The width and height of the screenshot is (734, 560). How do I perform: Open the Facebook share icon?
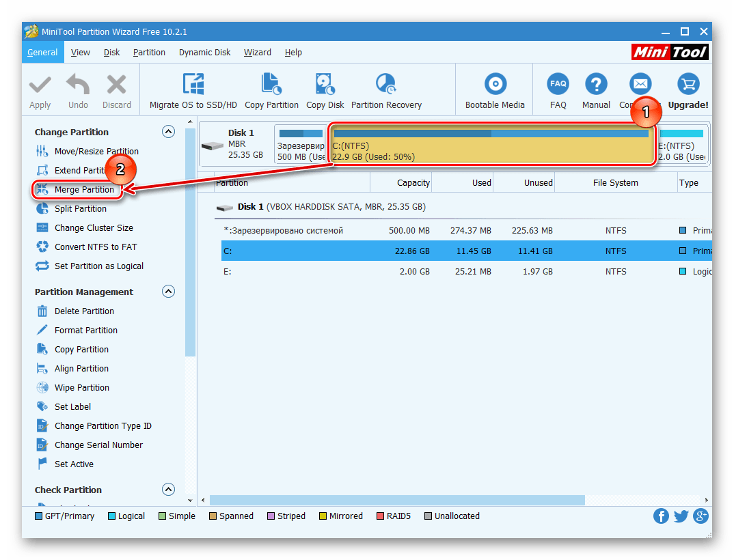point(661,516)
